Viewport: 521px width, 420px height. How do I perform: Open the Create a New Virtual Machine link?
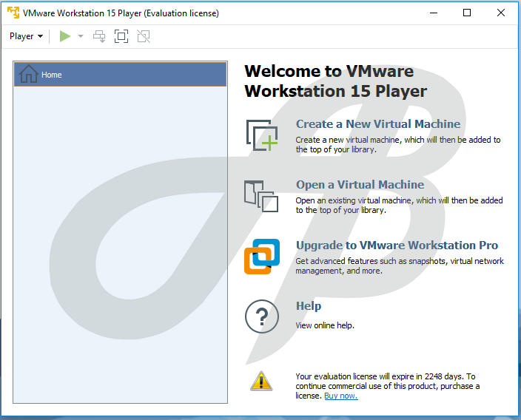378,123
